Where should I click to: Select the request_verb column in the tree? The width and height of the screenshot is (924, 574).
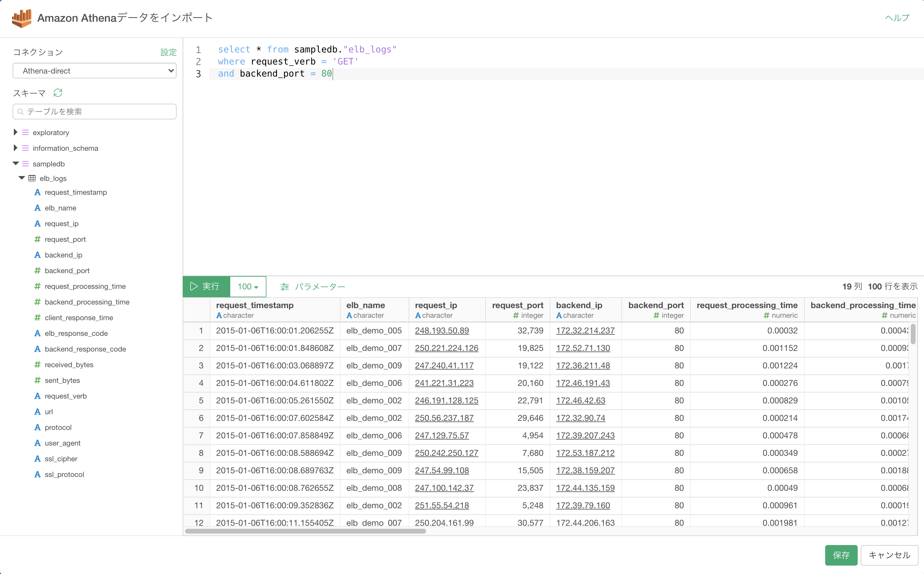pos(66,396)
